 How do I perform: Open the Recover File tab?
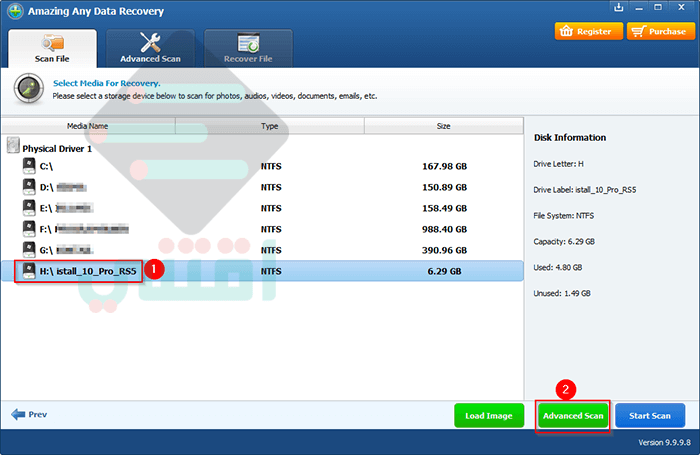tap(248, 49)
